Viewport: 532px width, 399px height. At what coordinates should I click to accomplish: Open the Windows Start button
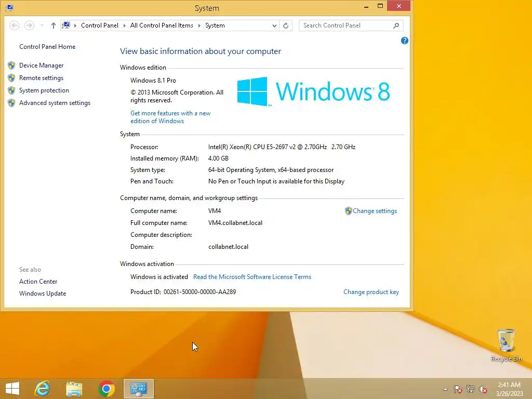[12, 389]
